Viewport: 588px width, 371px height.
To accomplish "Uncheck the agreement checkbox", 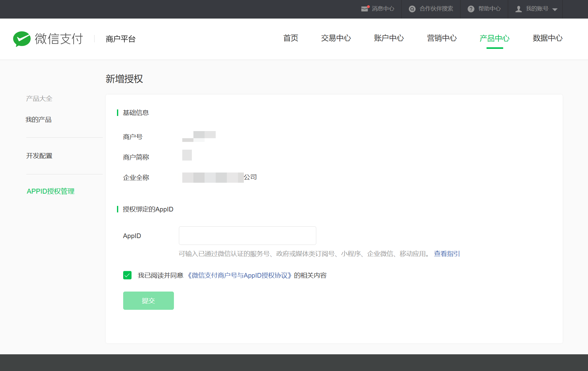I will pyautogui.click(x=127, y=275).
